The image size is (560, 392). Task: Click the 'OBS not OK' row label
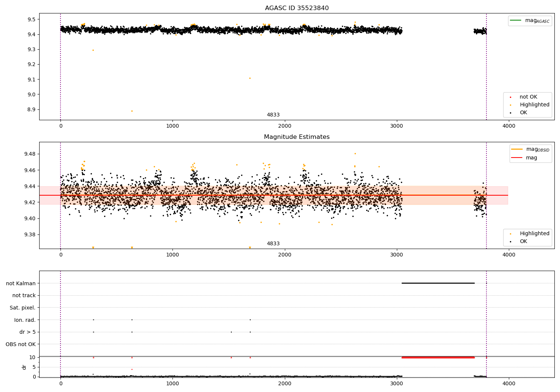pyautogui.click(x=21, y=345)
